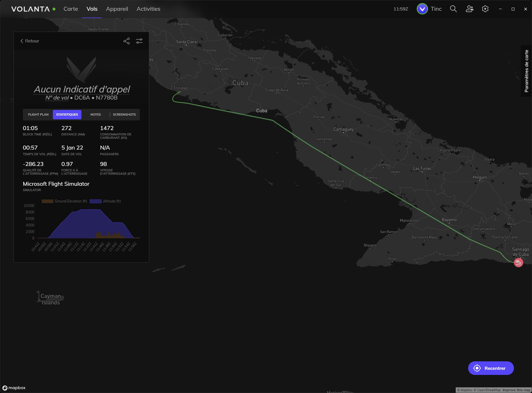The height and width of the screenshot is (393, 532).
Task: Click the Tinc profile avatar
Action: (422, 9)
